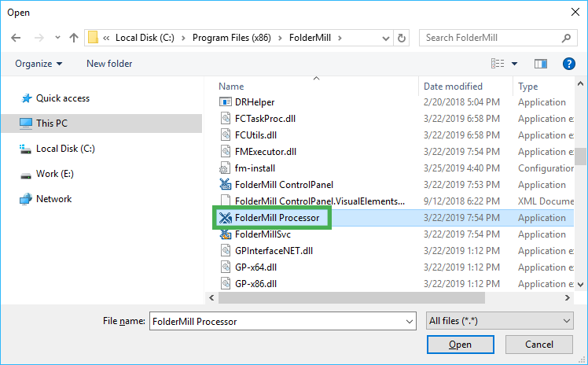Select the DRHelper file

(255, 102)
